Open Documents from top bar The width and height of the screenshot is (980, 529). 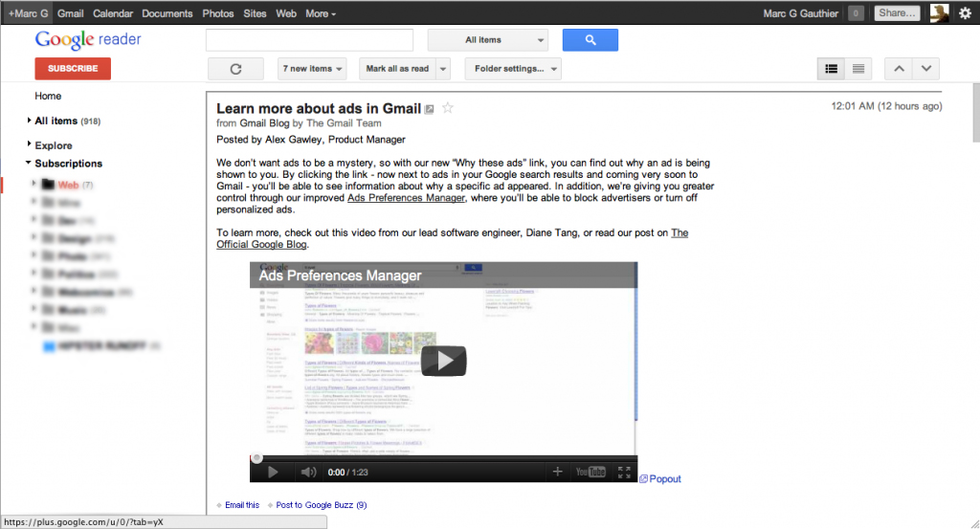167,13
